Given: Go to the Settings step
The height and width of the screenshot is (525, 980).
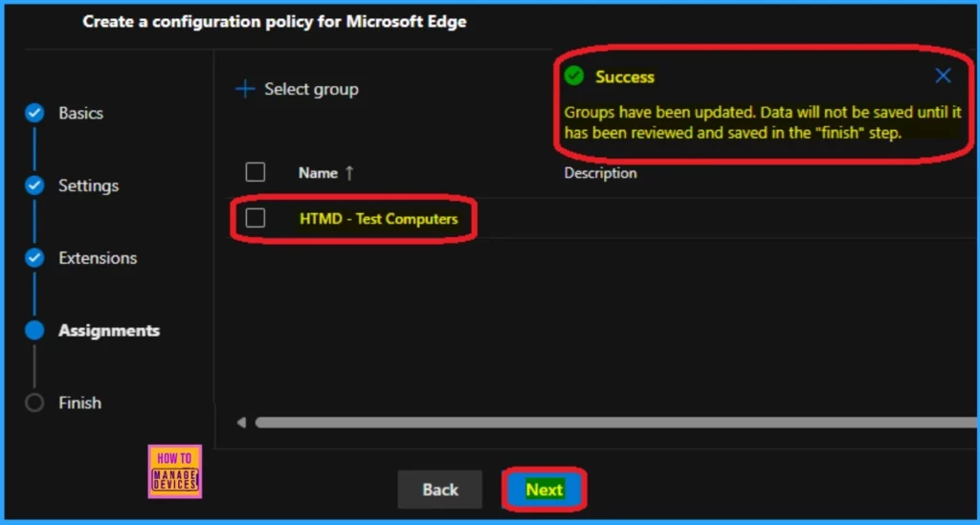Looking at the screenshot, I should click(x=88, y=186).
